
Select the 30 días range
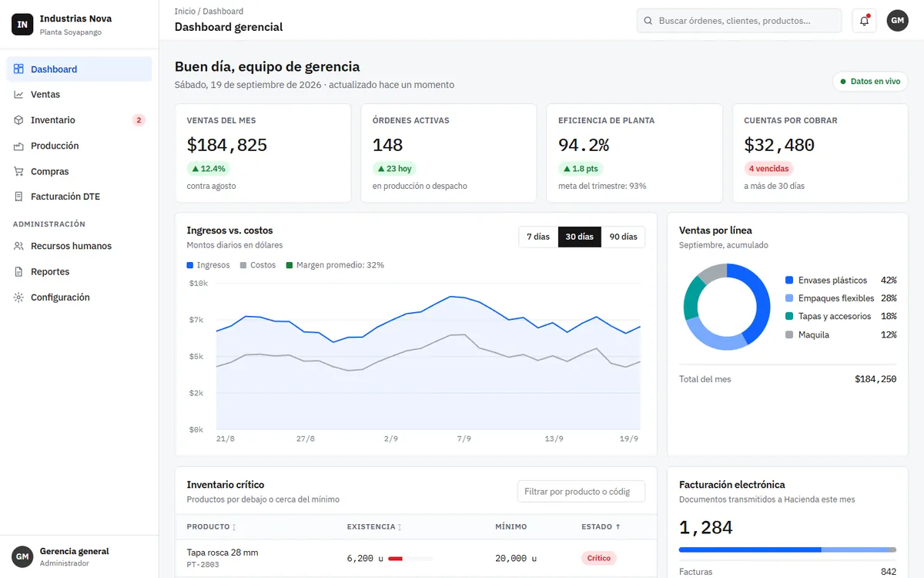(580, 237)
